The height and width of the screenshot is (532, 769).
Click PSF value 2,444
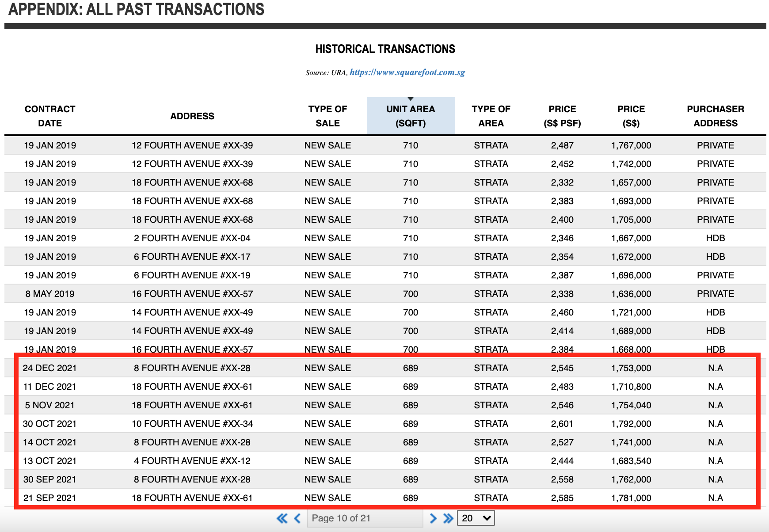point(562,461)
